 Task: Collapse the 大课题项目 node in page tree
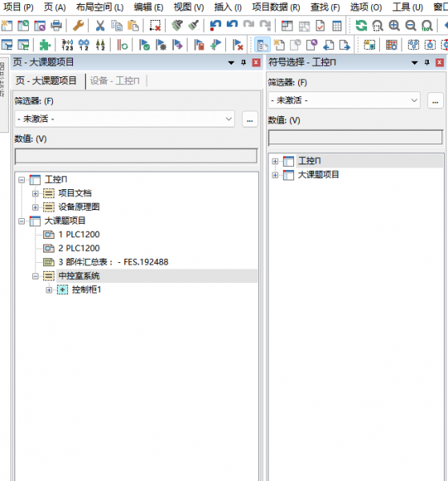pyautogui.click(x=22, y=221)
